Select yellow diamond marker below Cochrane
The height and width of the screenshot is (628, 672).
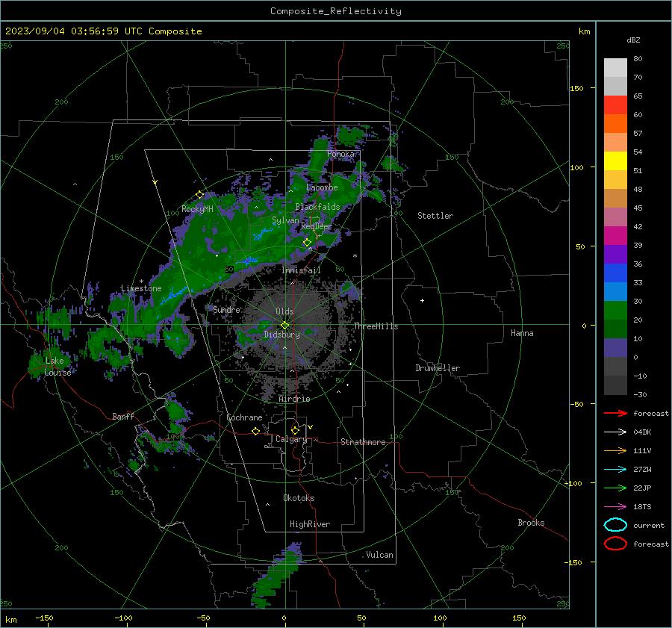[x=255, y=431]
